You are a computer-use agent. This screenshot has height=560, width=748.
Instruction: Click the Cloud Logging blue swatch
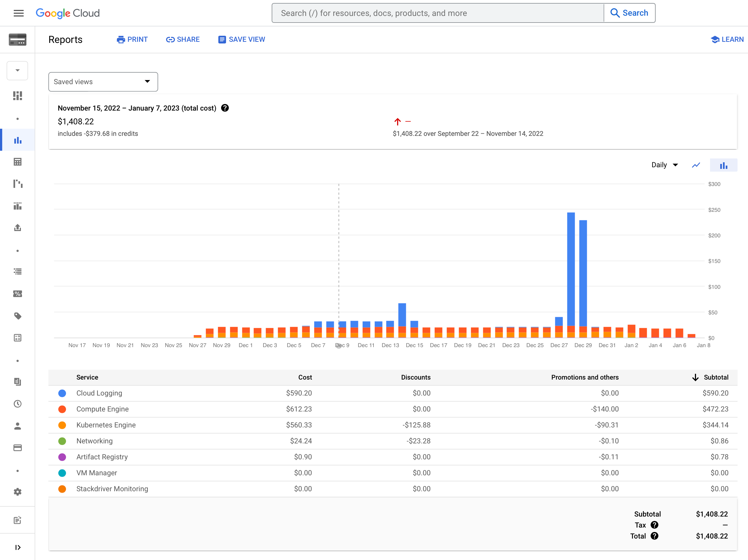click(62, 393)
